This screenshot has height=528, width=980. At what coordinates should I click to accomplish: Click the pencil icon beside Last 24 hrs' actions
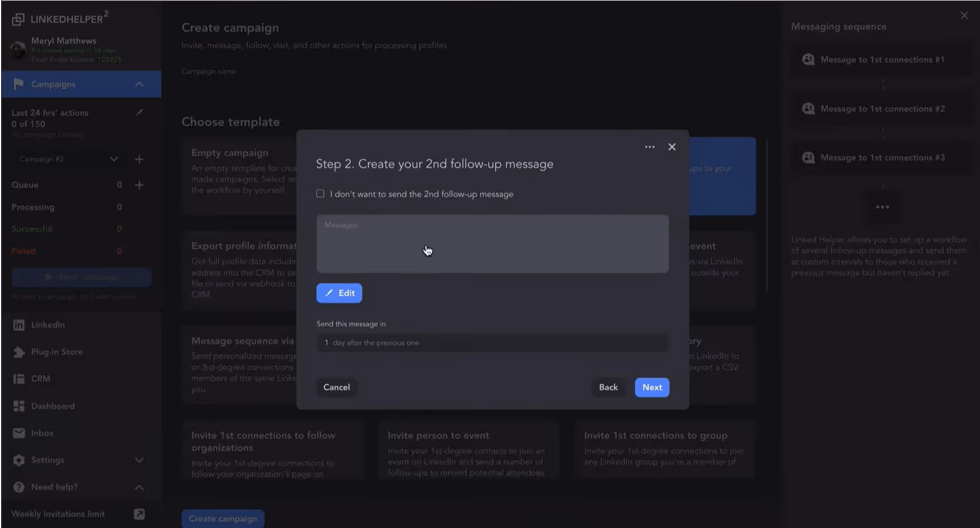tap(139, 113)
